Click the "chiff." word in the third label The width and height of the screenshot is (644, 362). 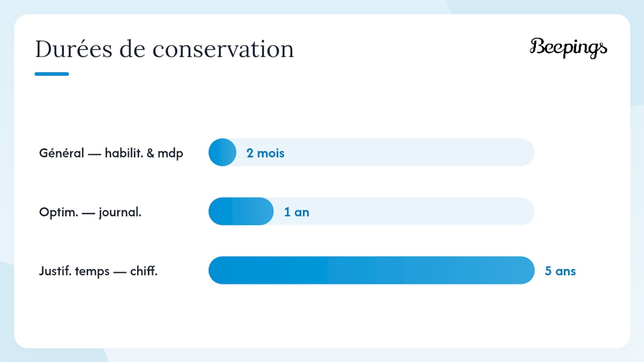tap(144, 271)
